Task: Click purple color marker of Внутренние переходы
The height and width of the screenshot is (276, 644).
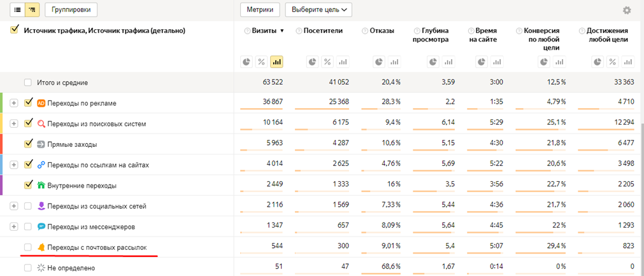Action: coord(2,185)
